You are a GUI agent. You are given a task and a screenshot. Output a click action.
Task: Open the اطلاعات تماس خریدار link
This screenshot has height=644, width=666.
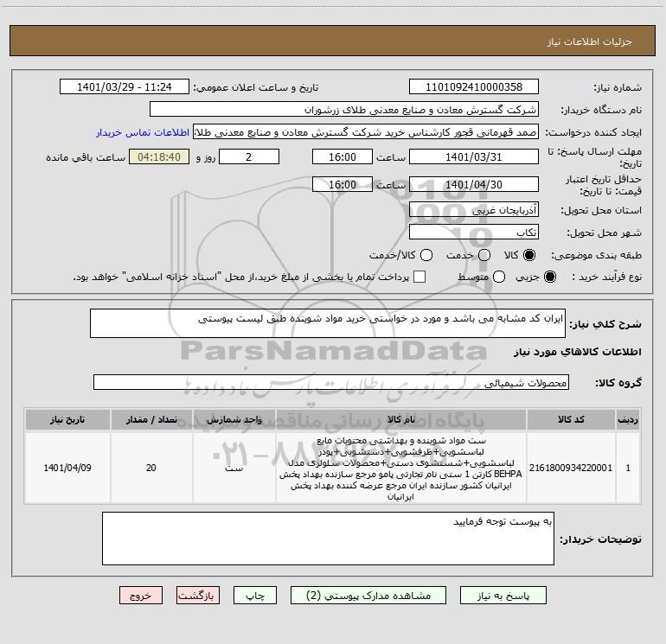[x=143, y=132]
